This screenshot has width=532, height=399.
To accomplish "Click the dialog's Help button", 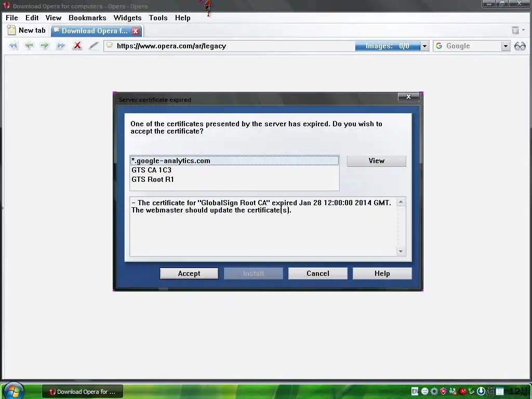I will (x=382, y=273).
